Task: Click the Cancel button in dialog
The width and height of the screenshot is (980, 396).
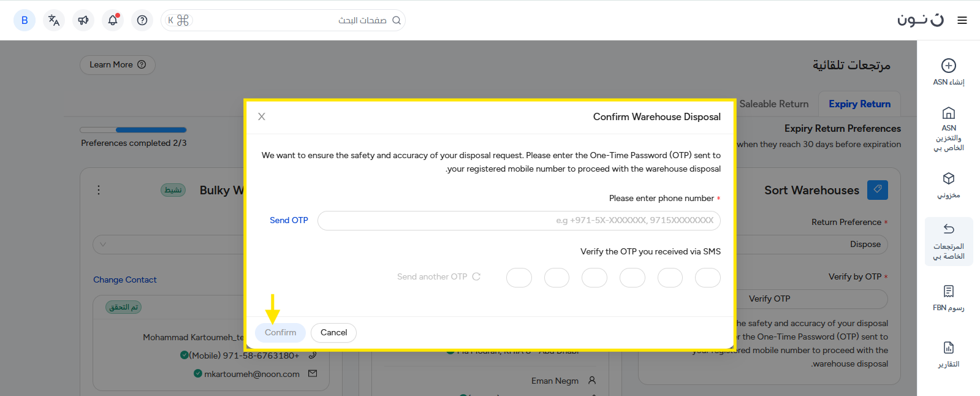Action: tap(333, 332)
